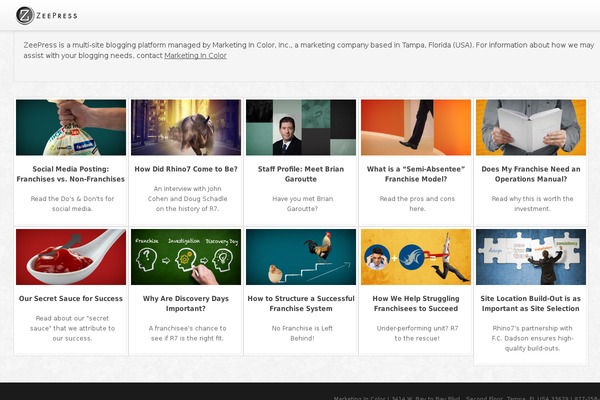
Task: Open How to Structure a Successful Franchise System
Action: tap(301, 304)
